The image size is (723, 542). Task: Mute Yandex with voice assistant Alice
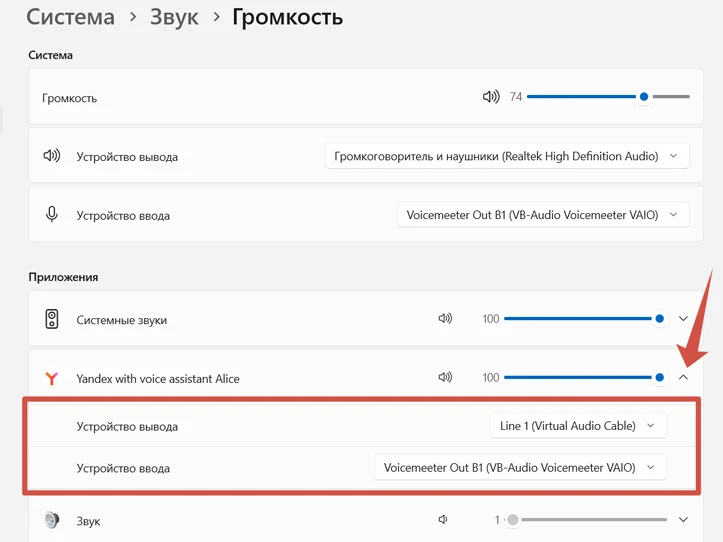(x=445, y=377)
